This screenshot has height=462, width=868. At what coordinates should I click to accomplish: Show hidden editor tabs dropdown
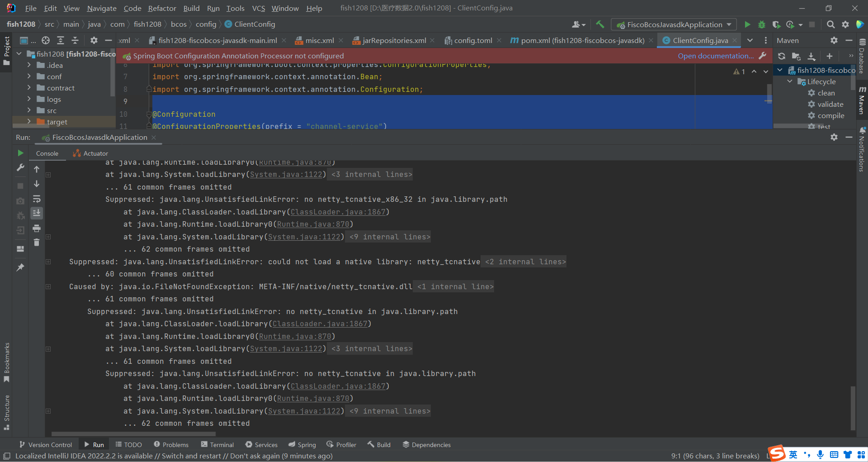[x=750, y=40]
